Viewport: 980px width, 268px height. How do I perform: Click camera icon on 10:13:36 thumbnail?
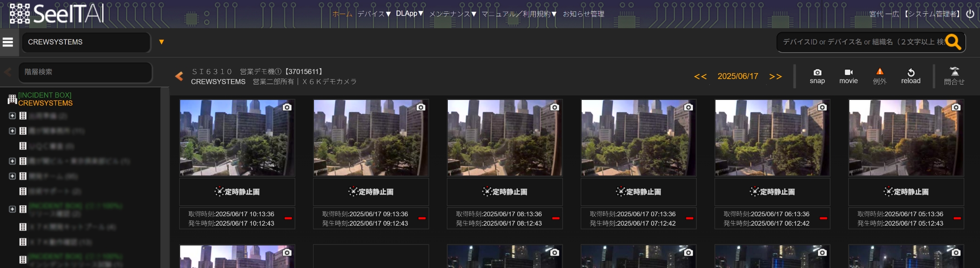coord(287,107)
